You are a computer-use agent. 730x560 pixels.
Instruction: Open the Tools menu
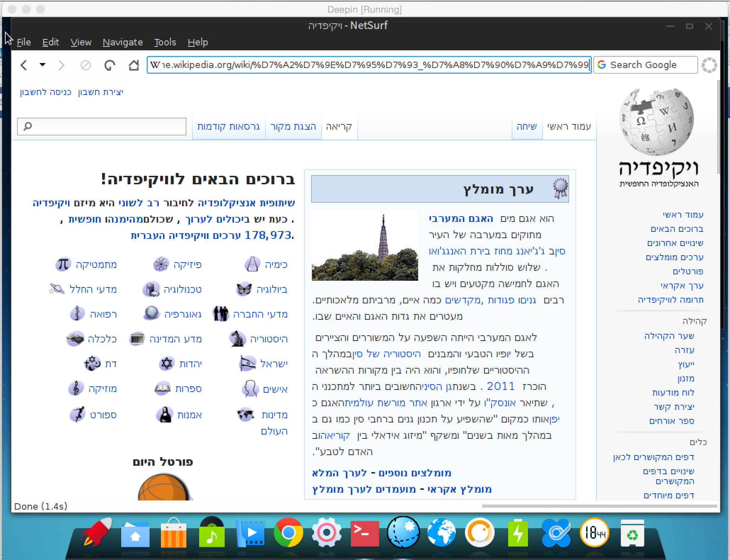point(165,42)
